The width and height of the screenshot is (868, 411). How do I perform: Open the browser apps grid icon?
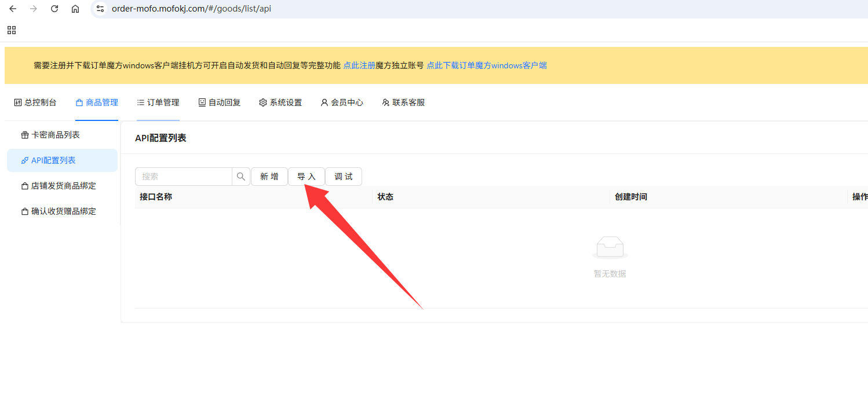(12, 30)
